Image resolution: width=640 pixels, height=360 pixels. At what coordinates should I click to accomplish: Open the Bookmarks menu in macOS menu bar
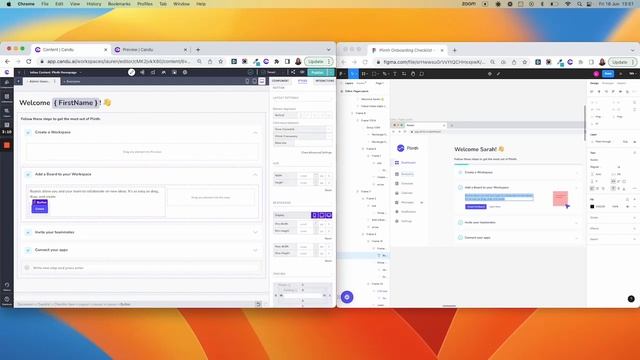click(119, 4)
